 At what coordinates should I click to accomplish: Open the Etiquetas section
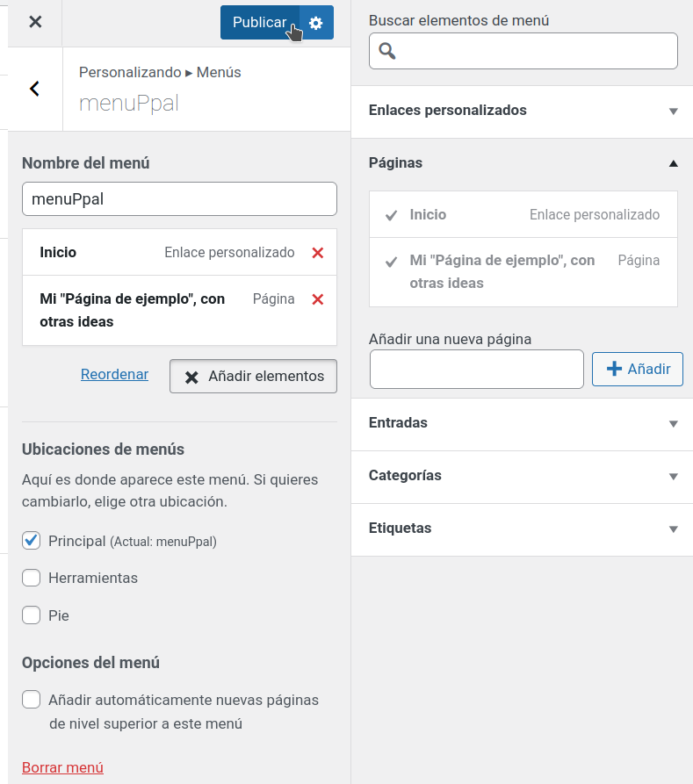click(x=674, y=529)
